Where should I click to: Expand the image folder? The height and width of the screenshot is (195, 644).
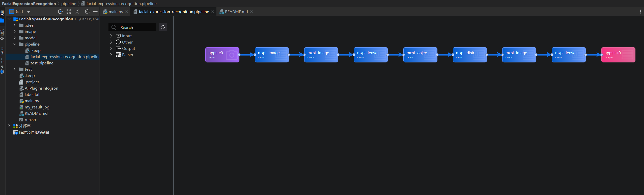[15, 31]
